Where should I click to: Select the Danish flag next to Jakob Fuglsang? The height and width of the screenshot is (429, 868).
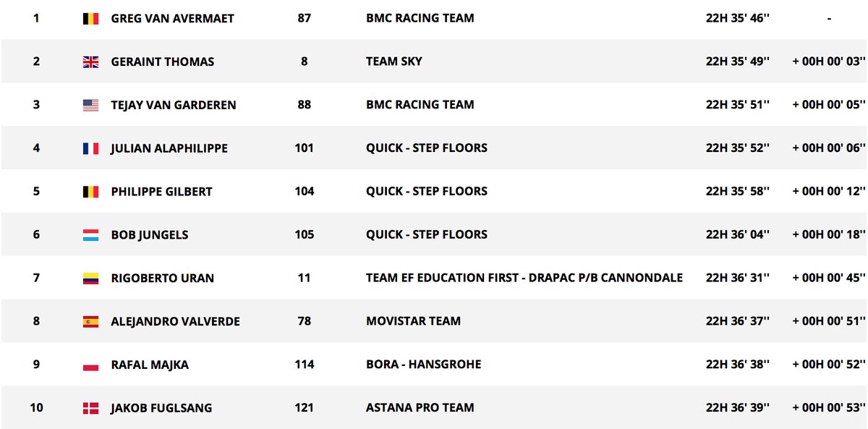(90, 408)
